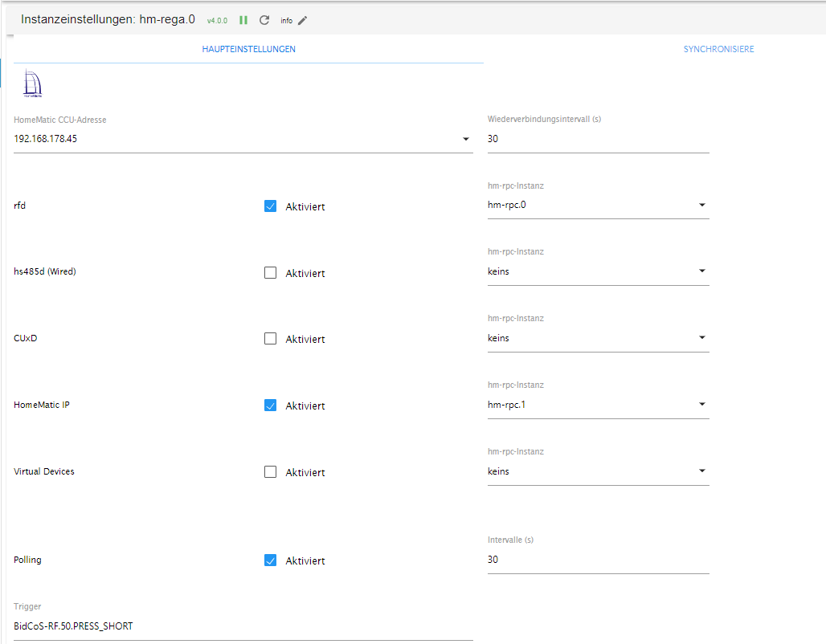
Task: Enable the CUxD checkbox
Action: pyautogui.click(x=271, y=339)
